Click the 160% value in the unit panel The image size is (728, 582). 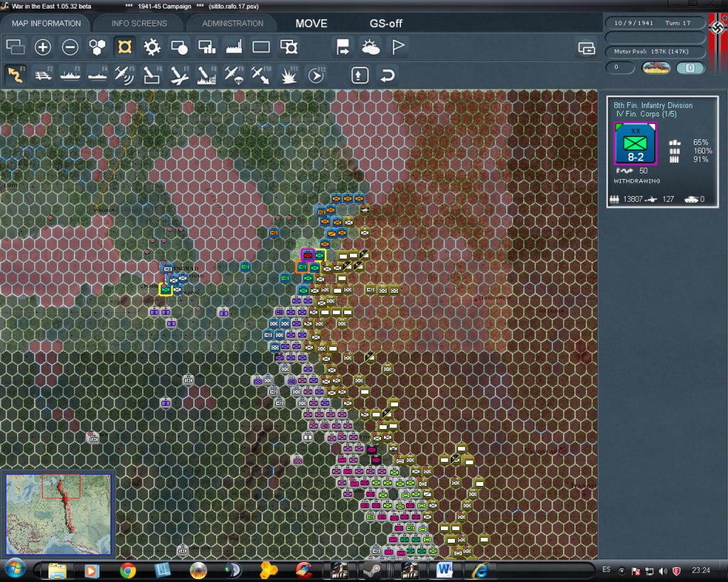tap(702, 151)
